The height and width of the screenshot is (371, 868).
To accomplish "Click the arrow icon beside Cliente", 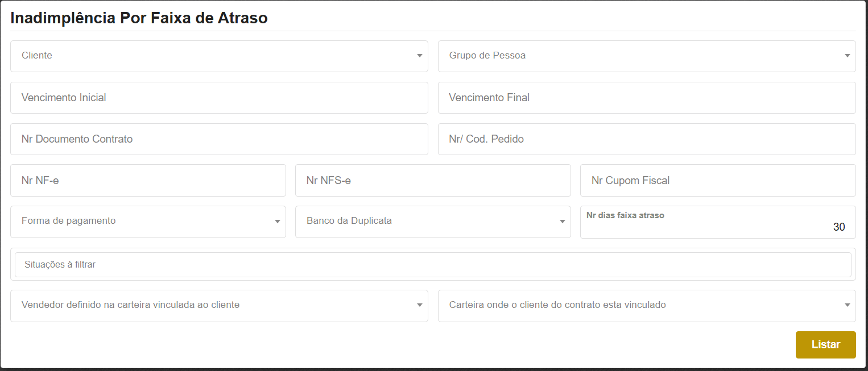I will click(x=420, y=56).
